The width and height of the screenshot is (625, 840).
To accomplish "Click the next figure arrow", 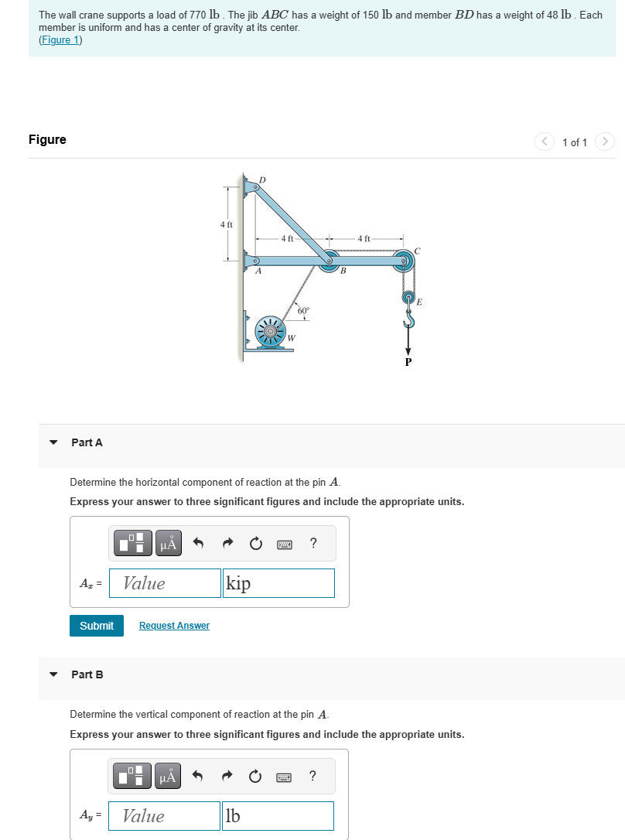I will [x=605, y=142].
